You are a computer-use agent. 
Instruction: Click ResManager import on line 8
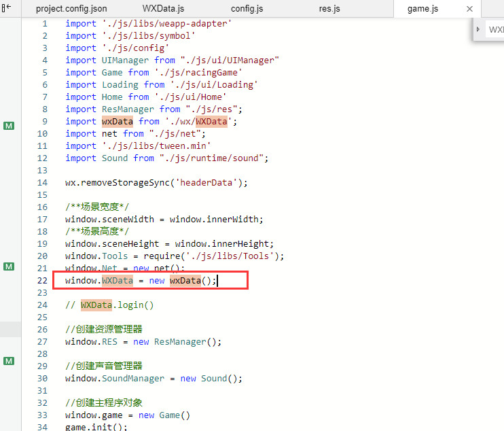[x=128, y=109]
